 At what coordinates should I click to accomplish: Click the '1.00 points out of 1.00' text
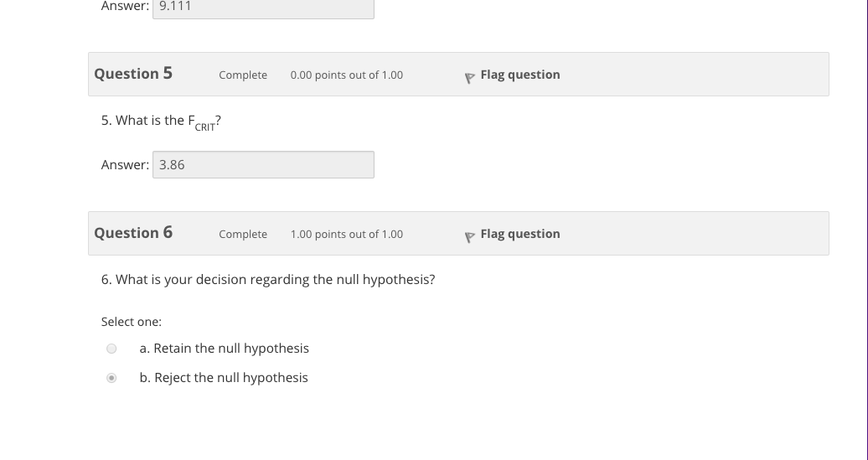click(346, 235)
